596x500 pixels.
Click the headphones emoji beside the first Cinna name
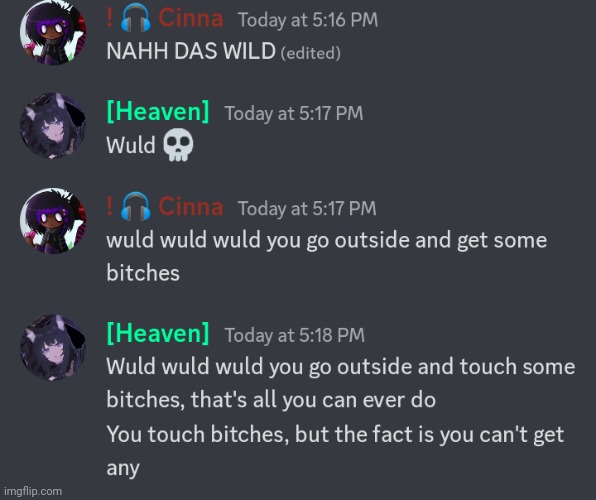(136, 17)
